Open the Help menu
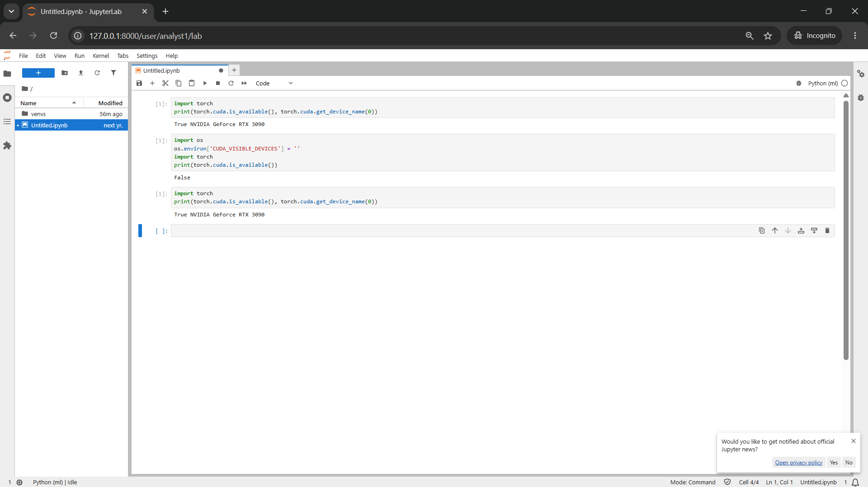The height and width of the screenshot is (487, 868). 172,56
